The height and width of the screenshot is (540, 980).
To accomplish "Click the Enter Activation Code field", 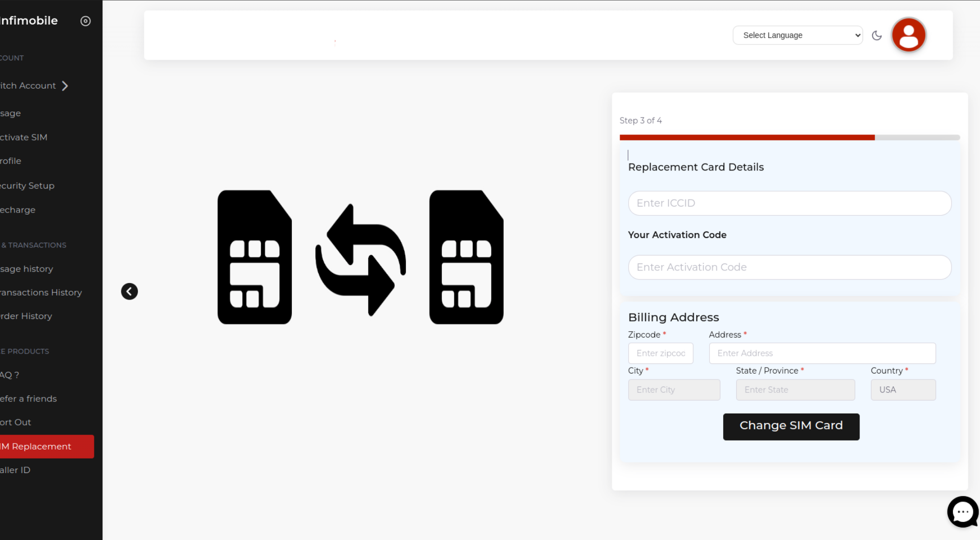I will (x=789, y=267).
